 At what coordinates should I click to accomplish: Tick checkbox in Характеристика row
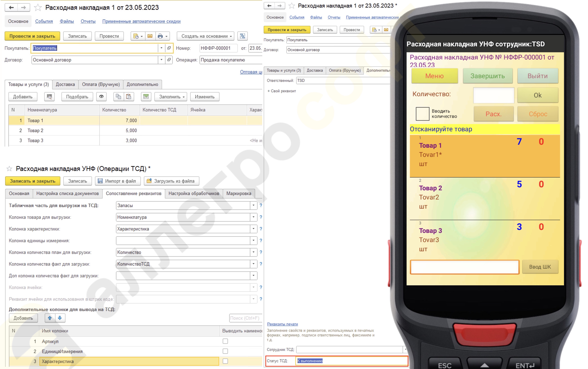225,361
